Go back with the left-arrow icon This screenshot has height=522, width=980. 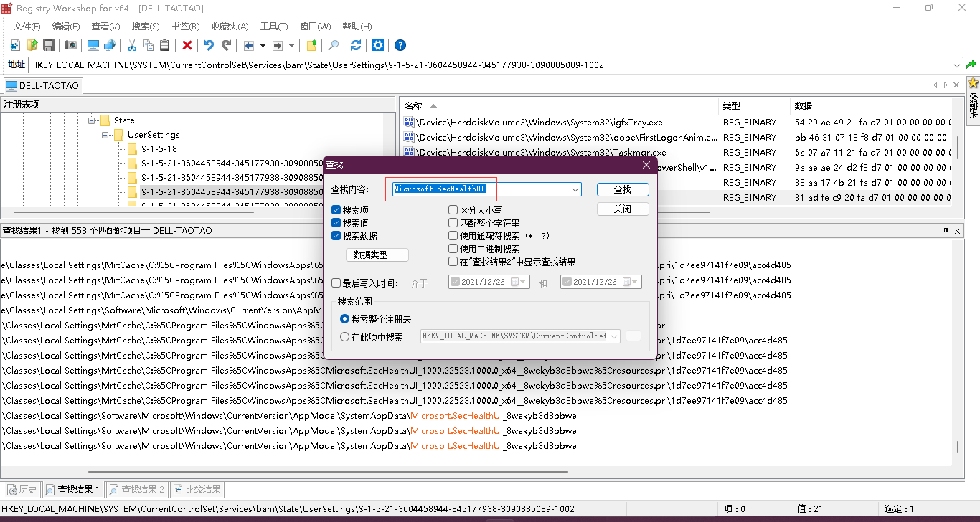pyautogui.click(x=249, y=45)
